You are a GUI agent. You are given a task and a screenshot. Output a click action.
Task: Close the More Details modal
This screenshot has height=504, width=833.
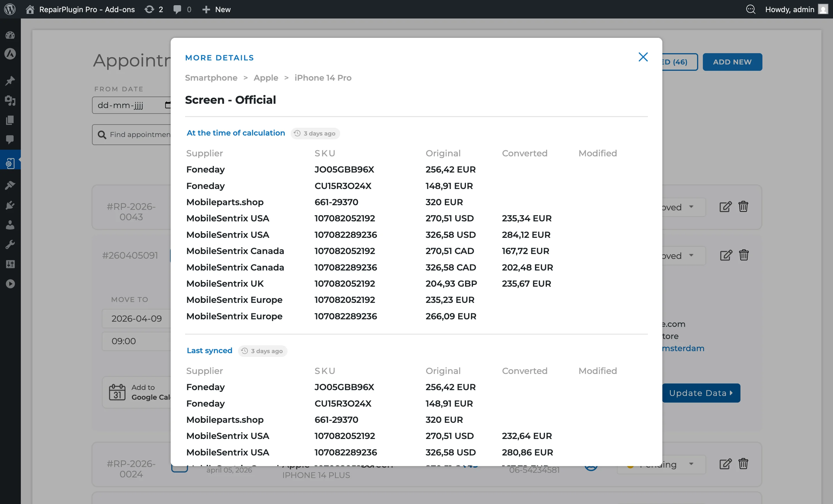(x=643, y=57)
